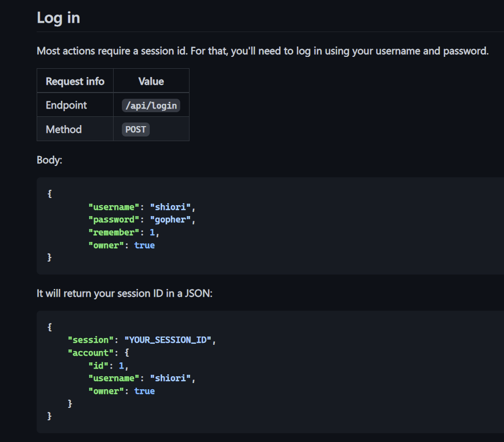Select the "Method" table cell
This screenshot has height=442, width=504.
coord(64,129)
